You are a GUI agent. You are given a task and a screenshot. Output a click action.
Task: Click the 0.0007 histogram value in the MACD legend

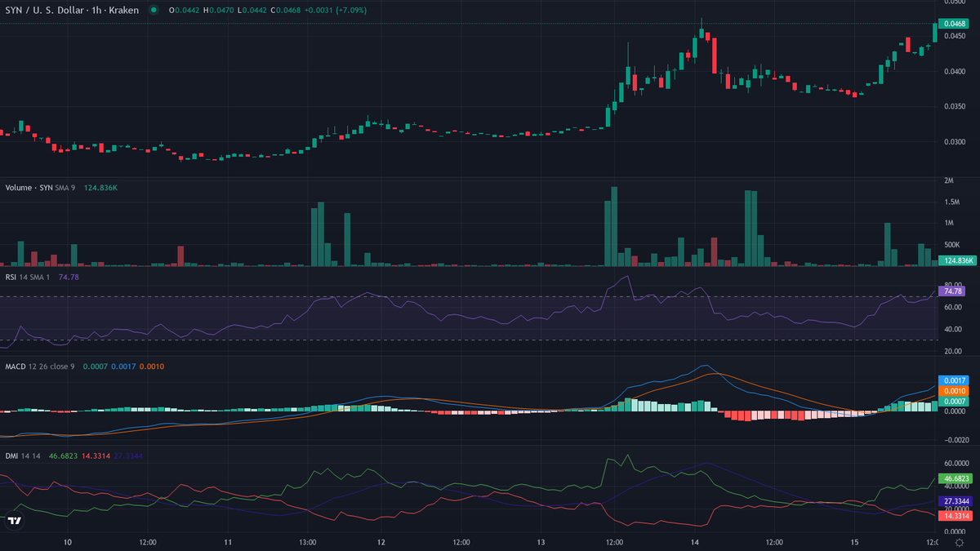(95, 367)
